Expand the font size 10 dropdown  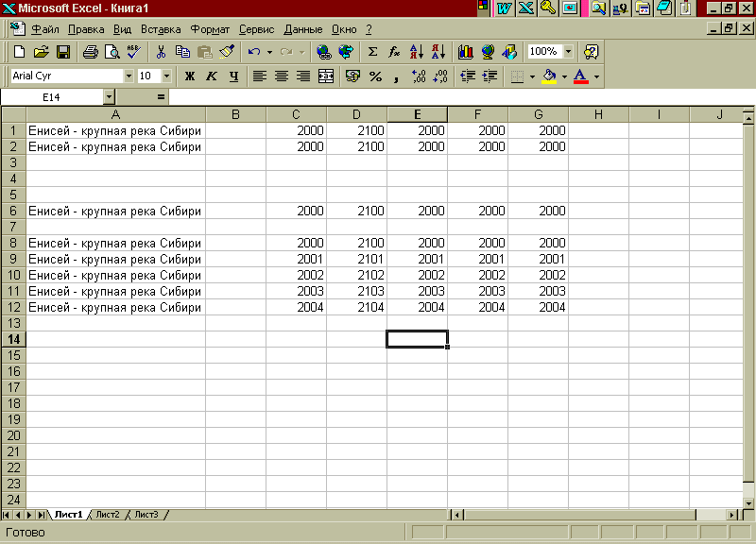click(x=167, y=76)
